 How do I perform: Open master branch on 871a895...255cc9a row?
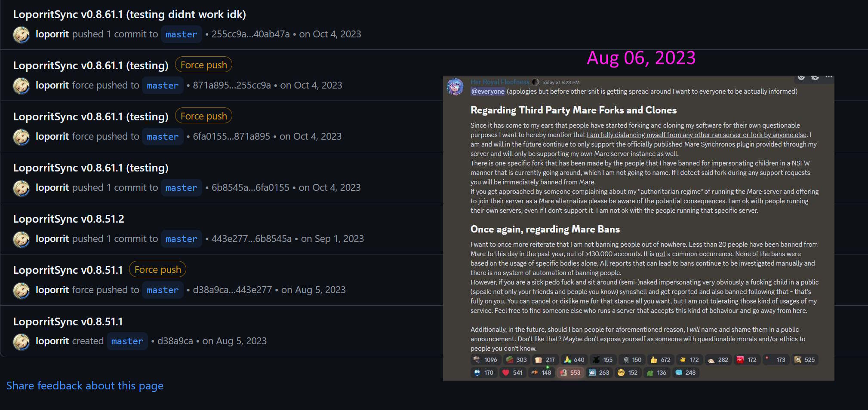(163, 86)
